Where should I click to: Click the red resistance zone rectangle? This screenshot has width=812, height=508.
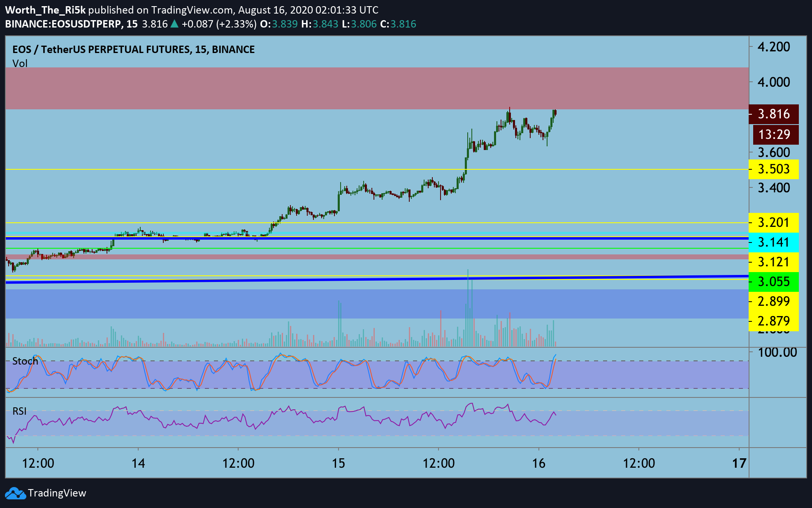[377, 88]
